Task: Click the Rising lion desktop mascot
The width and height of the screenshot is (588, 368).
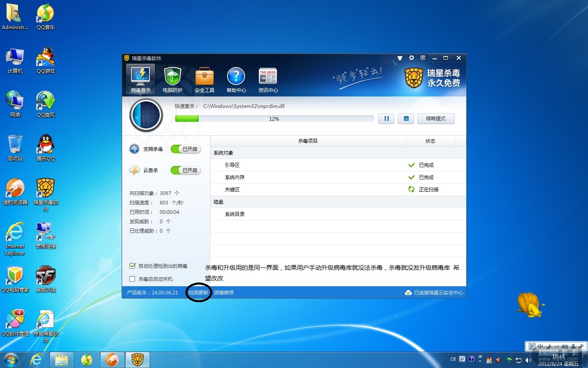Action: (x=530, y=305)
